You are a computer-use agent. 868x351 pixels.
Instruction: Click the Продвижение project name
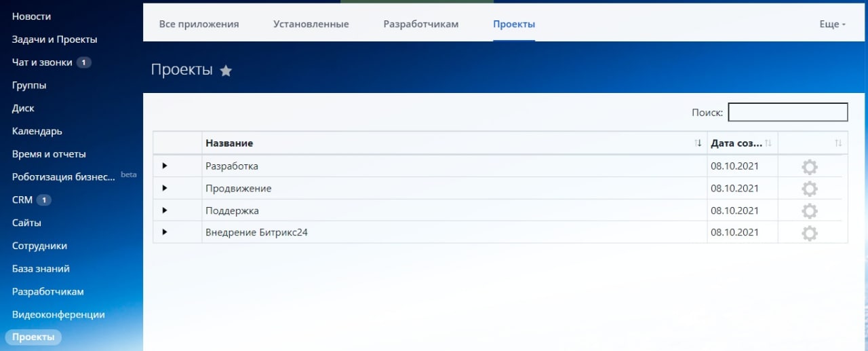(x=239, y=188)
